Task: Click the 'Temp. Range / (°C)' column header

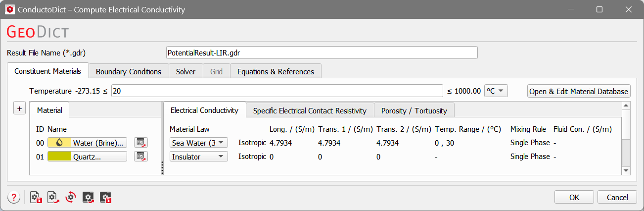Action: [468, 129]
